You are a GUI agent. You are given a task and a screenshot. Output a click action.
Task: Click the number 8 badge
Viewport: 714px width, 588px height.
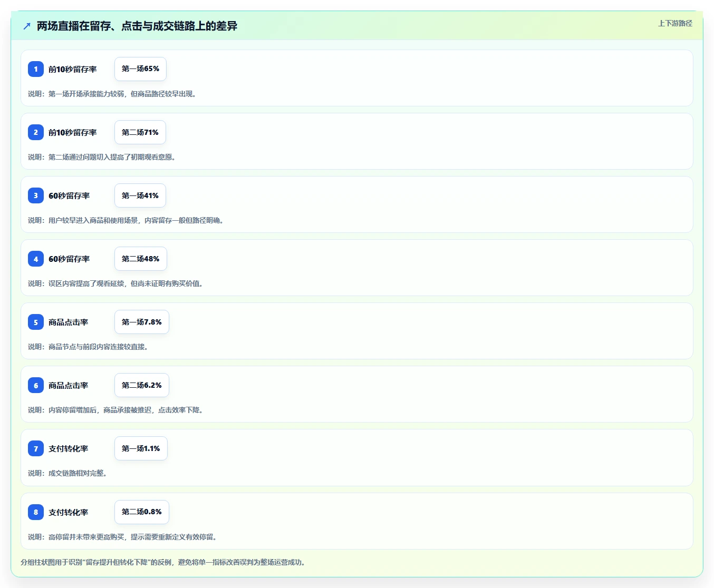[36, 512]
